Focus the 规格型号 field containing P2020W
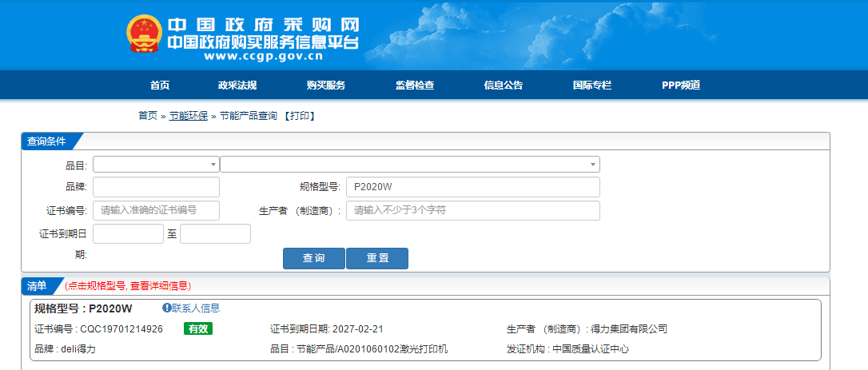Screen dimensions: 868x370 [472, 187]
